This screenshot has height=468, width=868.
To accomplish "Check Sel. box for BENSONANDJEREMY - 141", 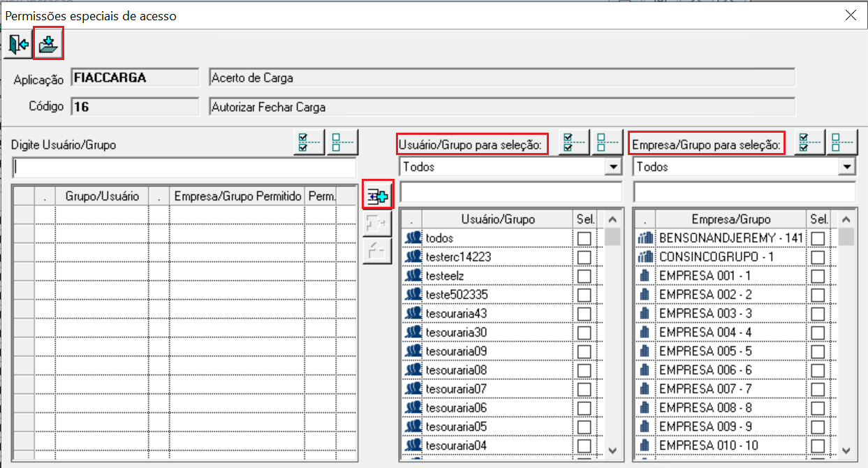I will (818, 239).
